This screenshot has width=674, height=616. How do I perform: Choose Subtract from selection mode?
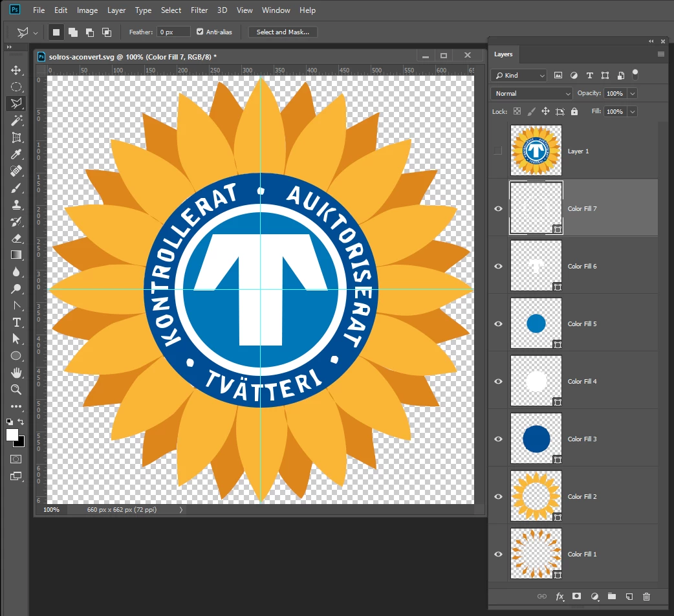[x=90, y=32]
